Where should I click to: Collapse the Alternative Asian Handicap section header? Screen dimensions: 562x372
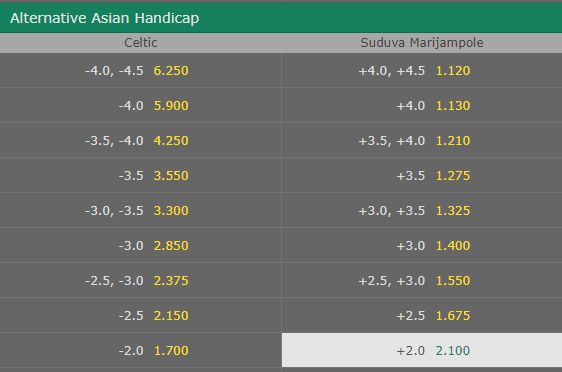pos(281,18)
